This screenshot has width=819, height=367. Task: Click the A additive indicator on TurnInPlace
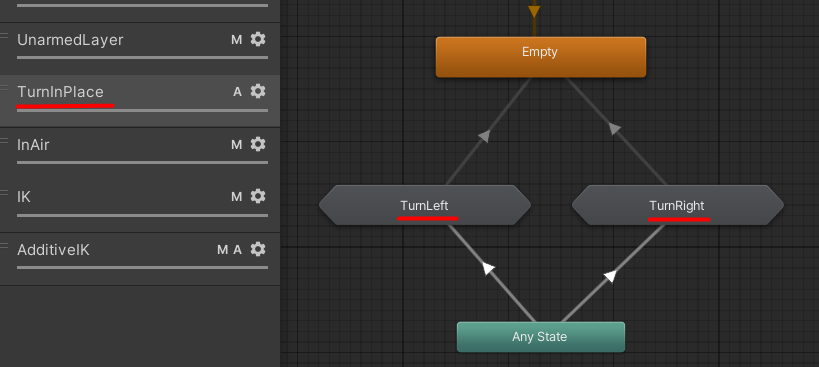point(238,92)
